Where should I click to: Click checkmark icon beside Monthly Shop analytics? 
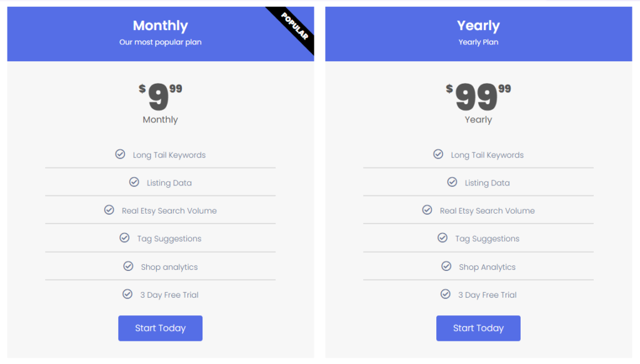point(128,267)
